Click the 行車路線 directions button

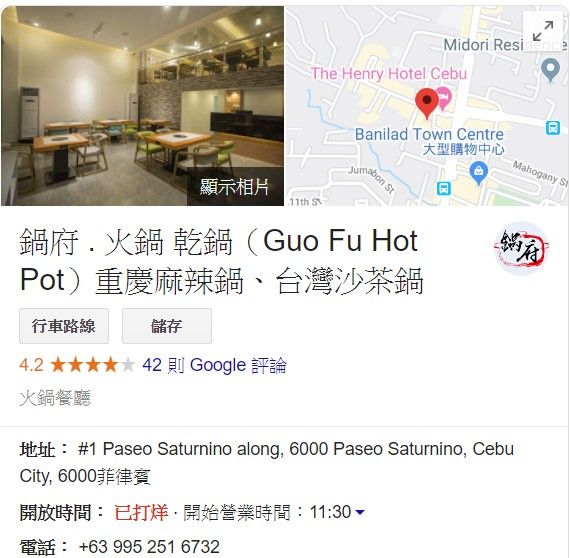[x=64, y=326]
